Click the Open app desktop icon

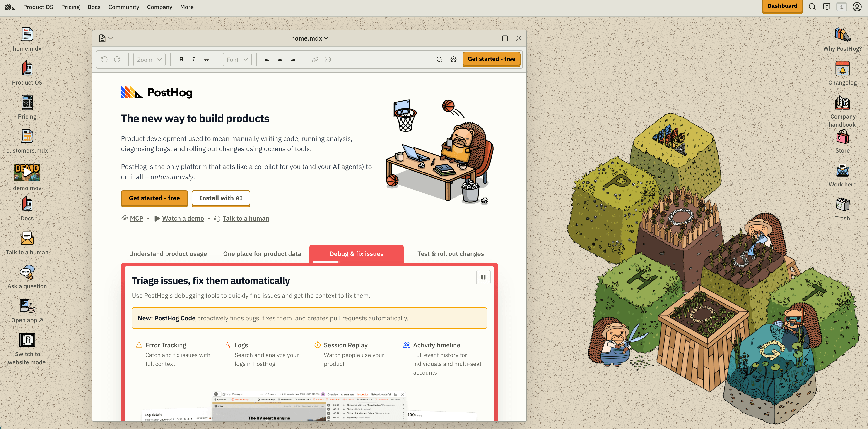pos(27,306)
